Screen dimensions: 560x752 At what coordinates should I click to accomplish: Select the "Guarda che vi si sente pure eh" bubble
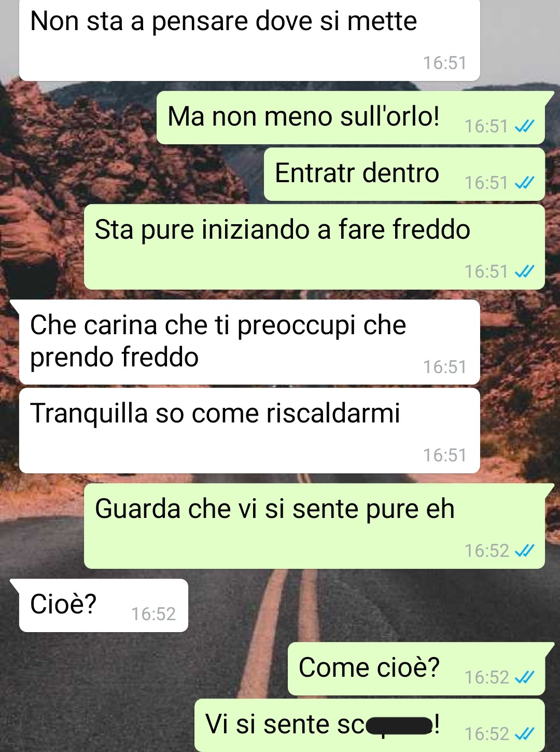[314, 526]
